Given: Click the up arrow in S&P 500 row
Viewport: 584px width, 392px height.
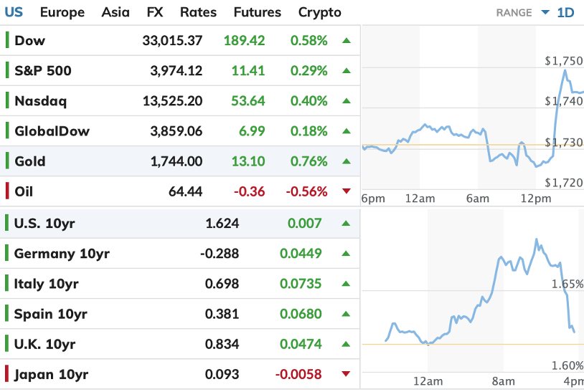Looking at the screenshot, I should click(x=347, y=71).
